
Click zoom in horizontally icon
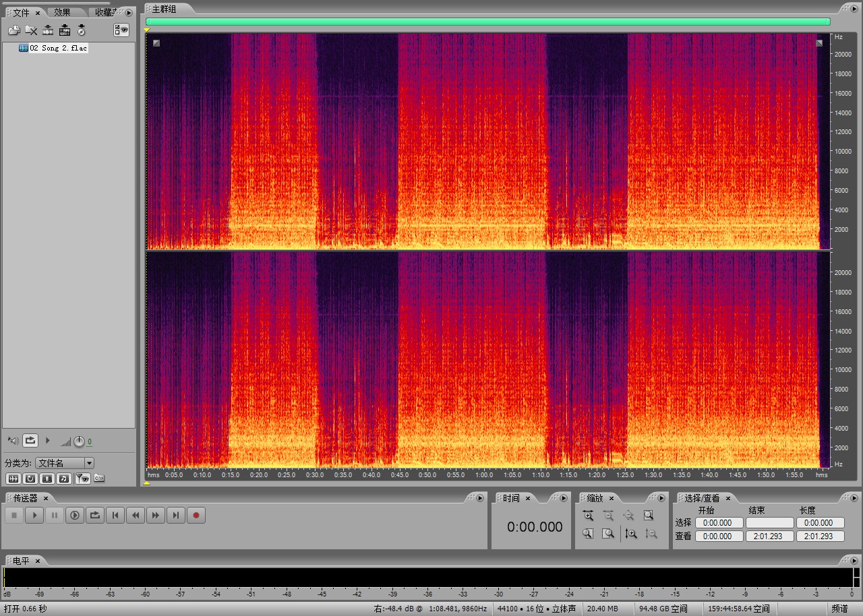click(589, 516)
